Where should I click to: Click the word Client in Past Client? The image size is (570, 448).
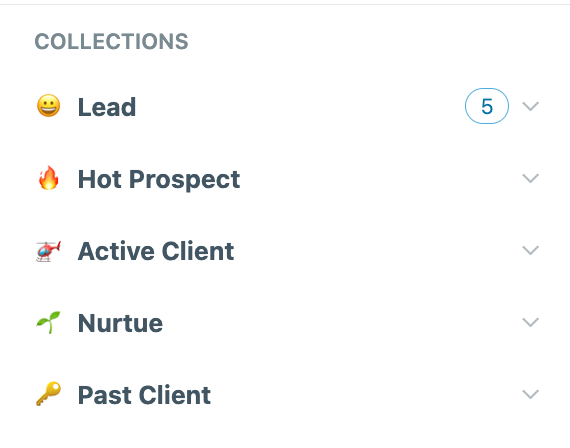[175, 395]
